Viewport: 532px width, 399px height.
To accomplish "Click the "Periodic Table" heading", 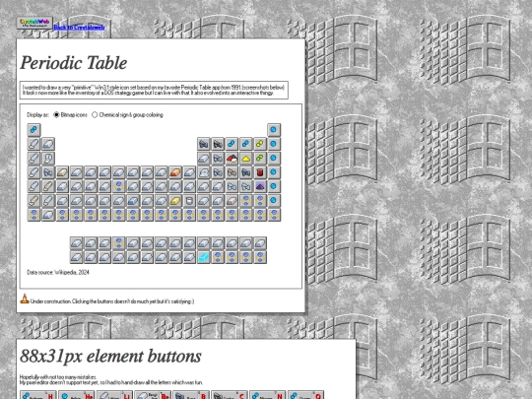I will [74, 63].
